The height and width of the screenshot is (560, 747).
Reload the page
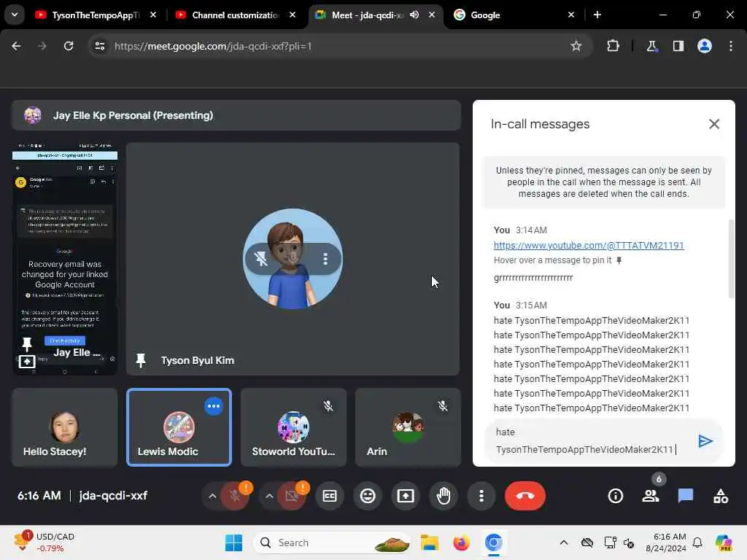[69, 46]
